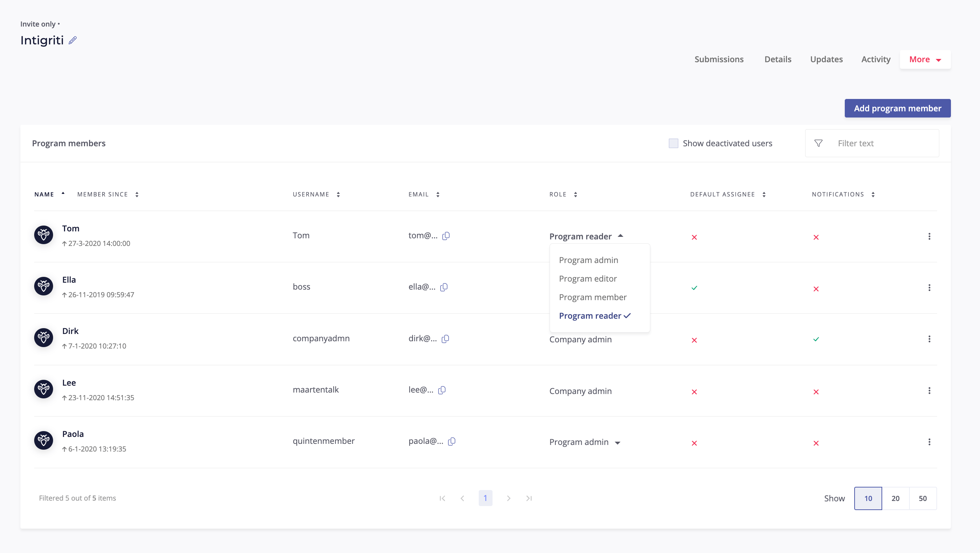This screenshot has height=553, width=980.
Task: Click username maartentalk in Lee's row
Action: [x=316, y=390]
